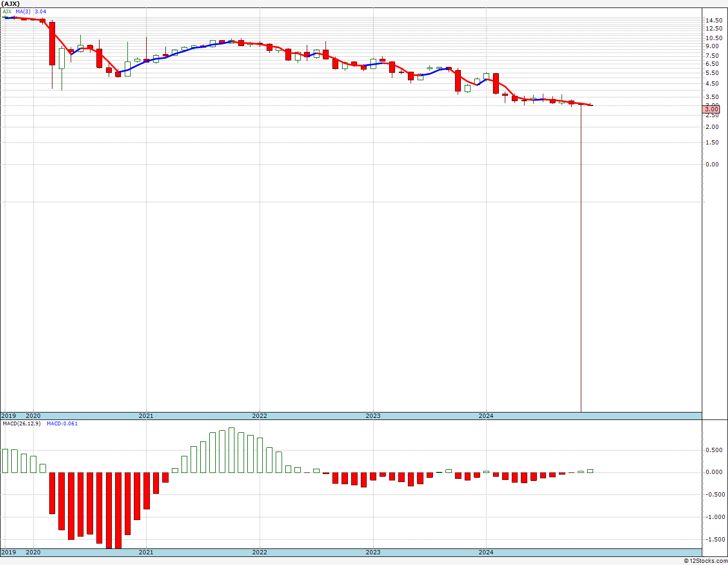Click 2023 on the MACD panel time axis
This screenshot has height=565, width=728.
point(373,552)
